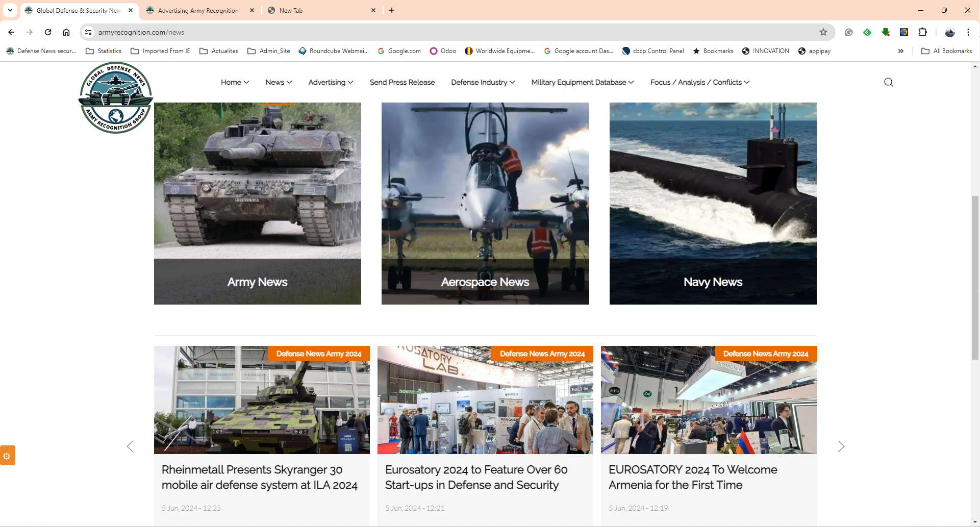Open the Navy News category tile
980x527 pixels.
pos(713,204)
